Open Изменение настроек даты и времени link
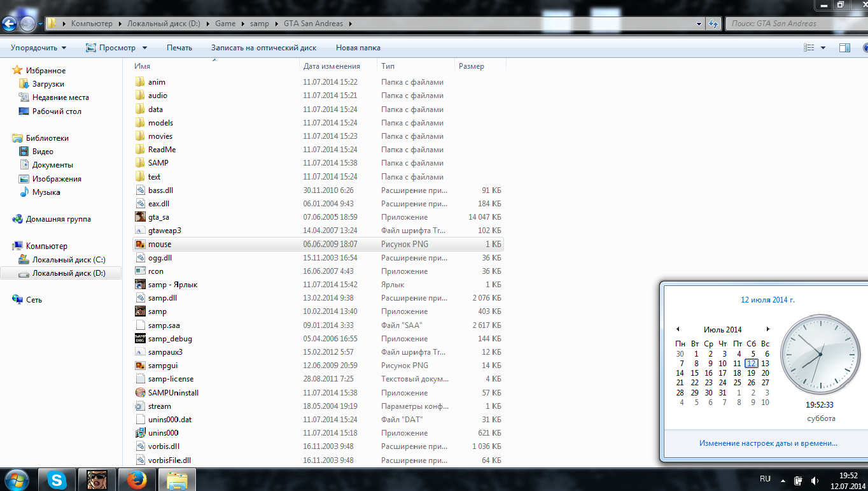868x491 pixels. pyautogui.click(x=768, y=443)
